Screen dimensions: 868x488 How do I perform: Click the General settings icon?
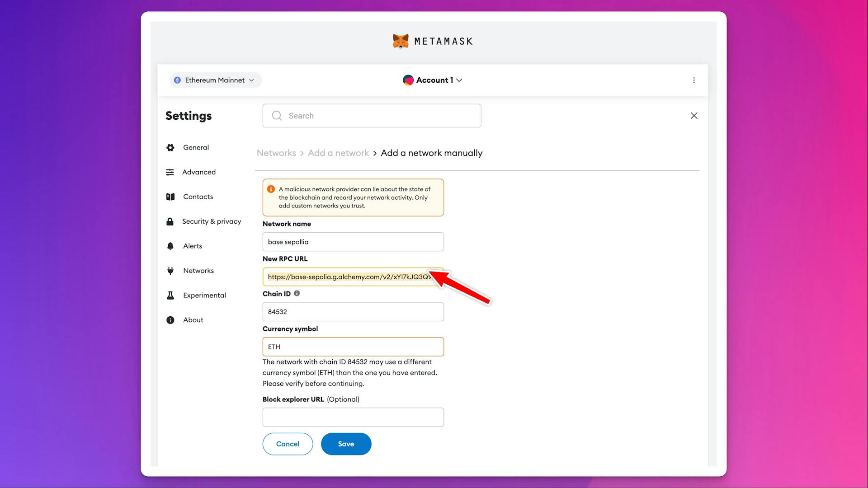170,147
